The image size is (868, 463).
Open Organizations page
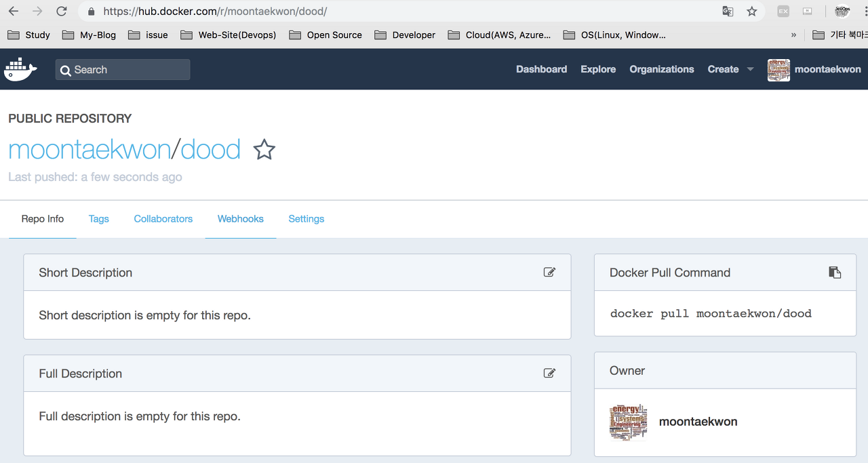pos(661,69)
